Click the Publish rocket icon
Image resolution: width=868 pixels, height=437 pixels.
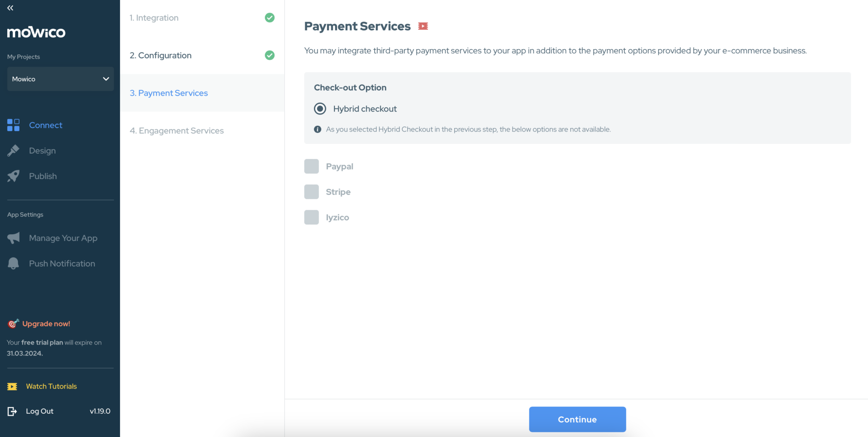(x=14, y=176)
